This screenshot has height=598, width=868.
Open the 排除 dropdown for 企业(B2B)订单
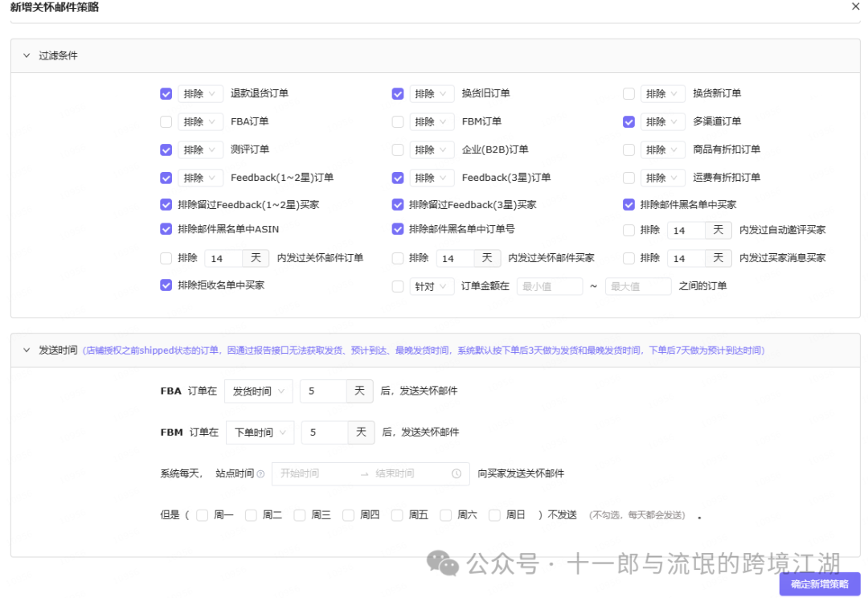[432, 150]
